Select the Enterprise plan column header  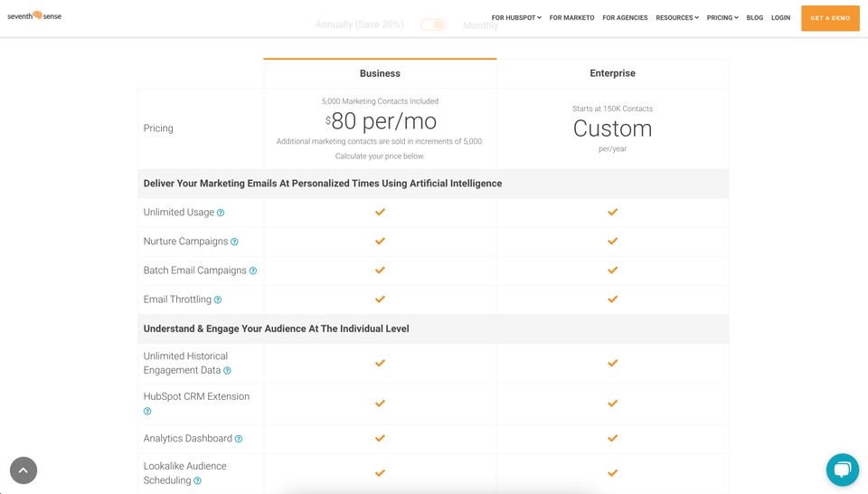[x=612, y=73]
